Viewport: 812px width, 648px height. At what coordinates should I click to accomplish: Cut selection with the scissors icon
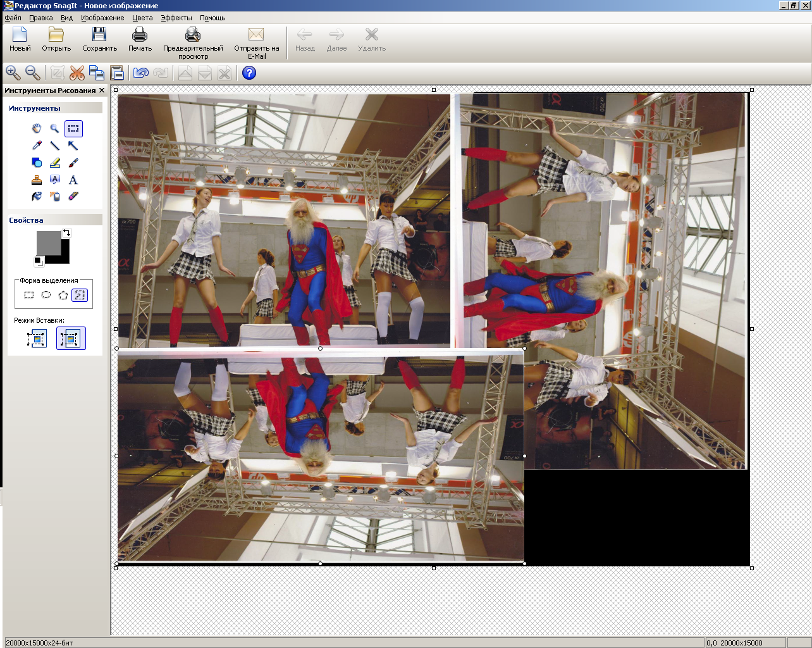(x=77, y=73)
